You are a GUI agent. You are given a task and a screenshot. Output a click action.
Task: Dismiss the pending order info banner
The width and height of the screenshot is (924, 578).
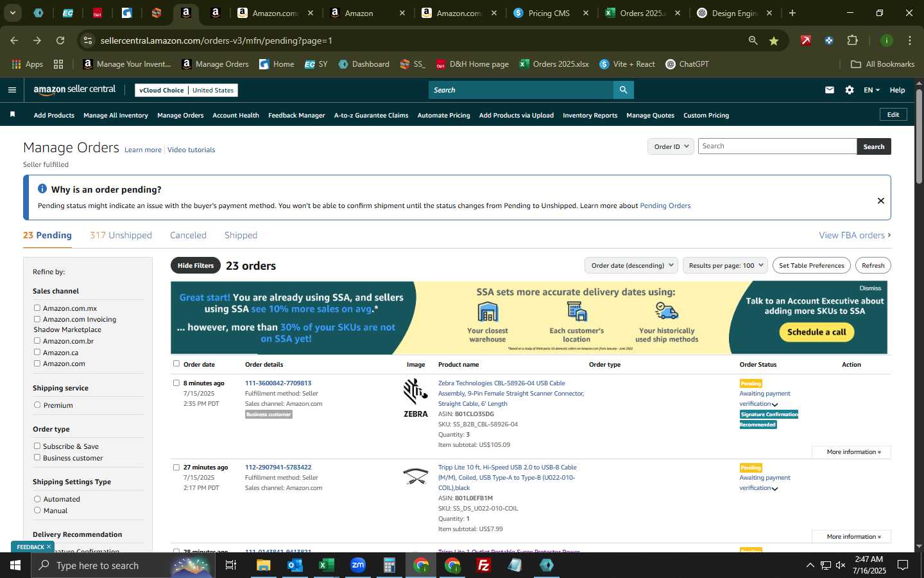881,200
